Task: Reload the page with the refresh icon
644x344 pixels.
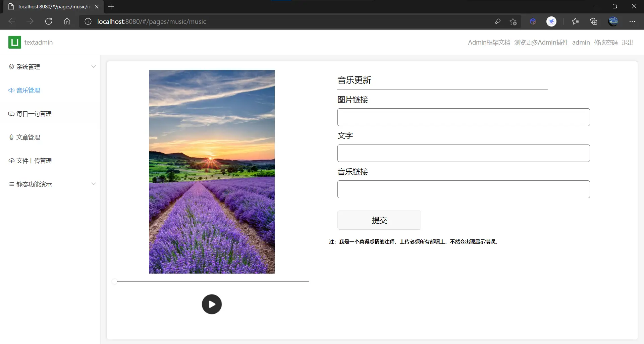Action: [x=49, y=21]
